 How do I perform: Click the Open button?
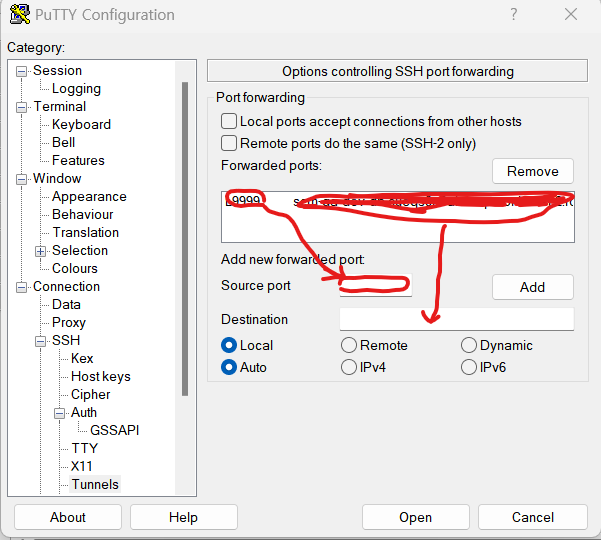coord(415,517)
